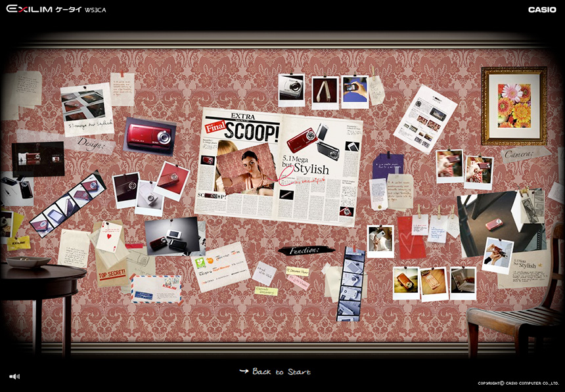Click the EXILIM airmail envelope
The image size is (565, 392).
tap(156, 289)
